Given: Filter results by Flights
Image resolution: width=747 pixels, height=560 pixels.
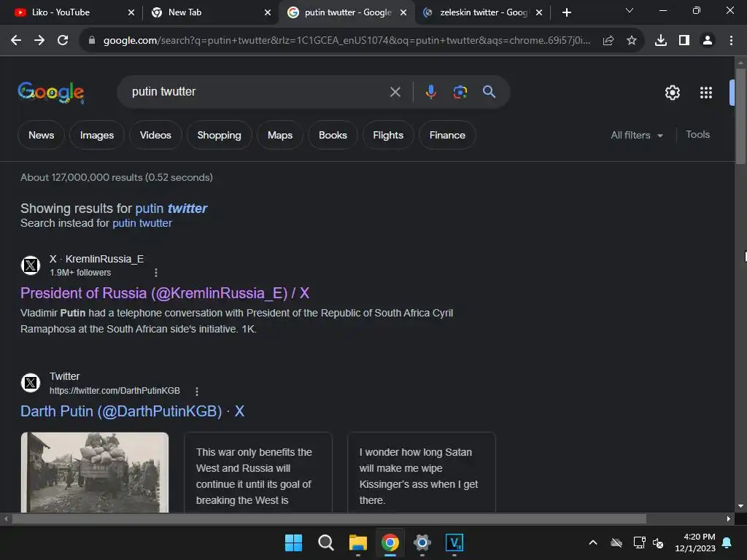Looking at the screenshot, I should click(388, 135).
